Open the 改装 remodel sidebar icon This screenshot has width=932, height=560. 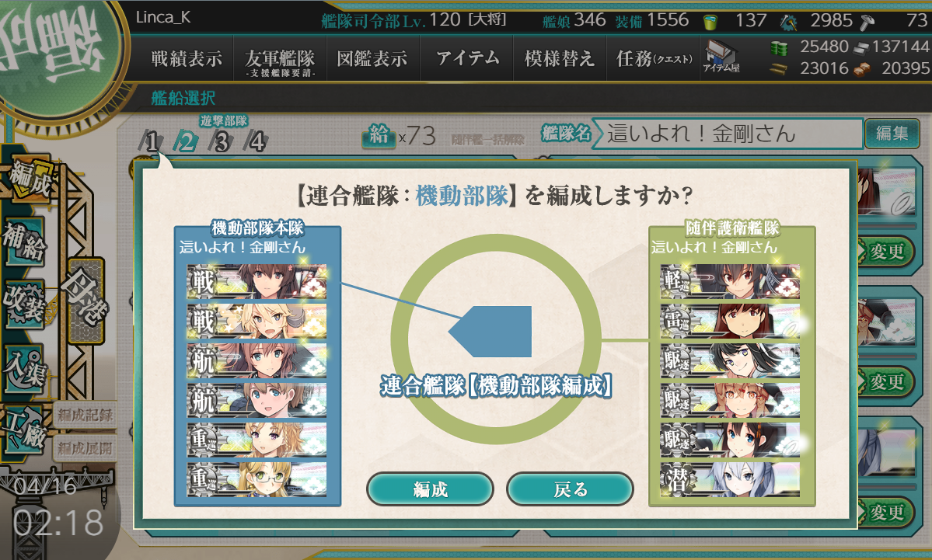click(25, 305)
